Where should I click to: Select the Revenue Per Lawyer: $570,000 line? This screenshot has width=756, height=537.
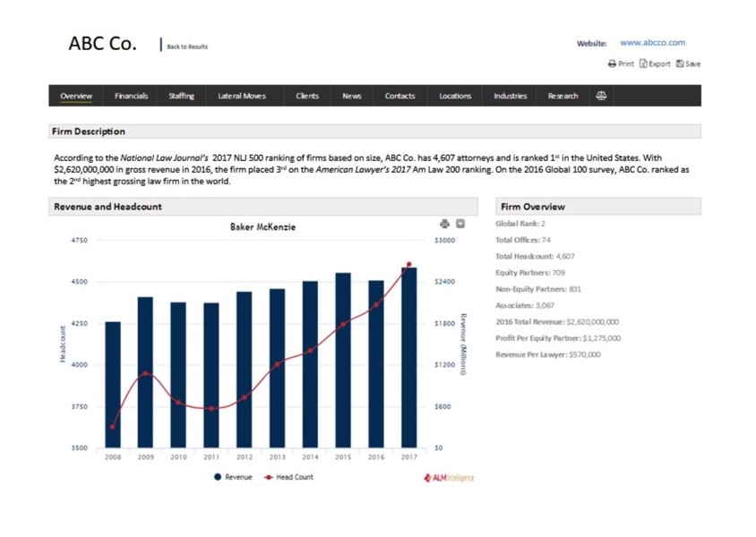tap(547, 354)
